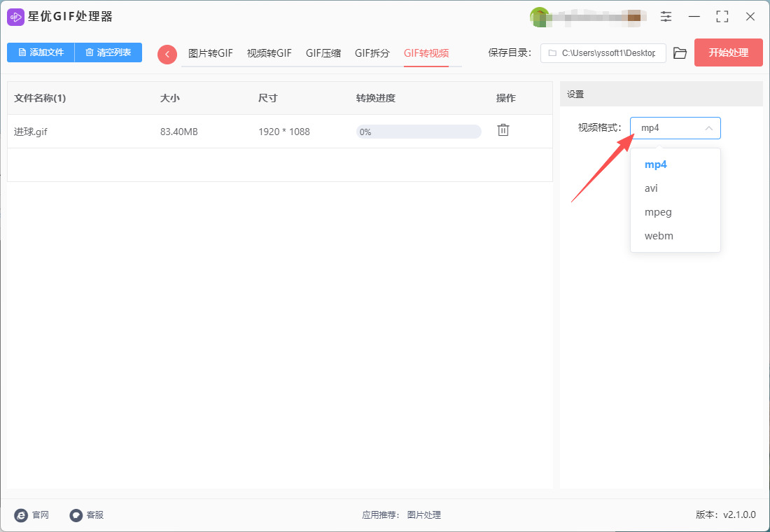This screenshot has width=770, height=532.
Task: Switch to the GIF拆分 tab
Action: point(372,53)
